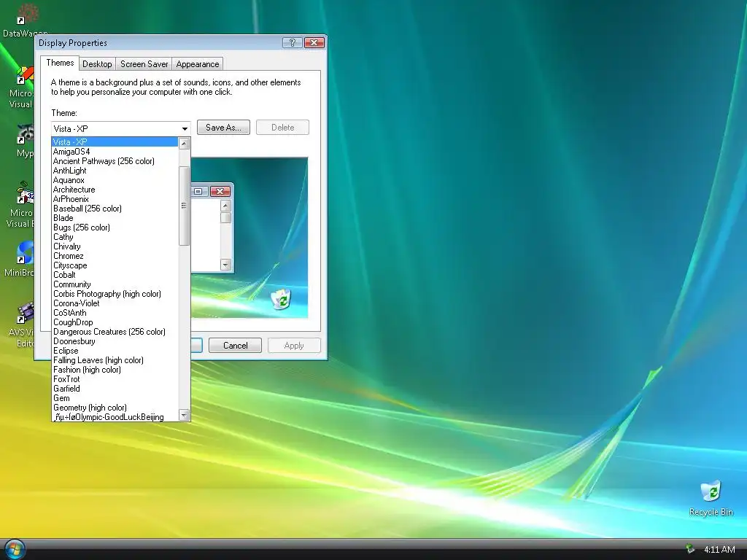Pick the Aquanox theme

(115, 180)
